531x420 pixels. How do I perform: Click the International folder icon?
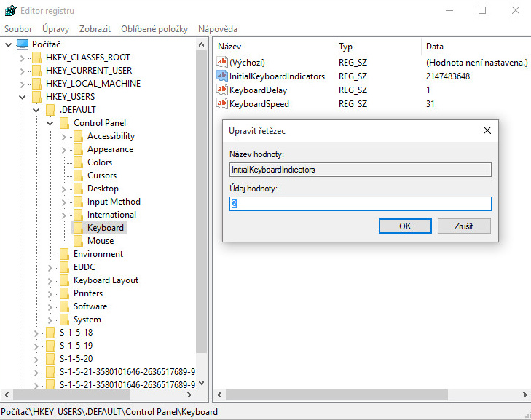(x=78, y=215)
